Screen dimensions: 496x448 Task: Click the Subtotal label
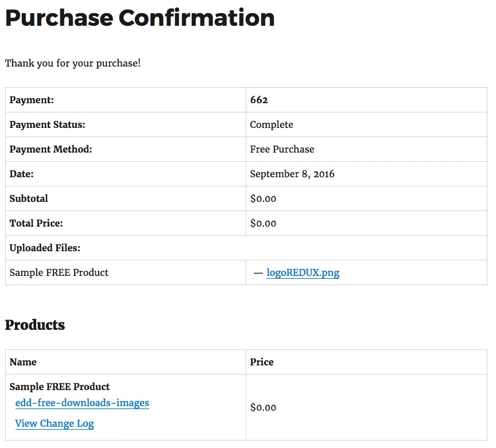[29, 198]
